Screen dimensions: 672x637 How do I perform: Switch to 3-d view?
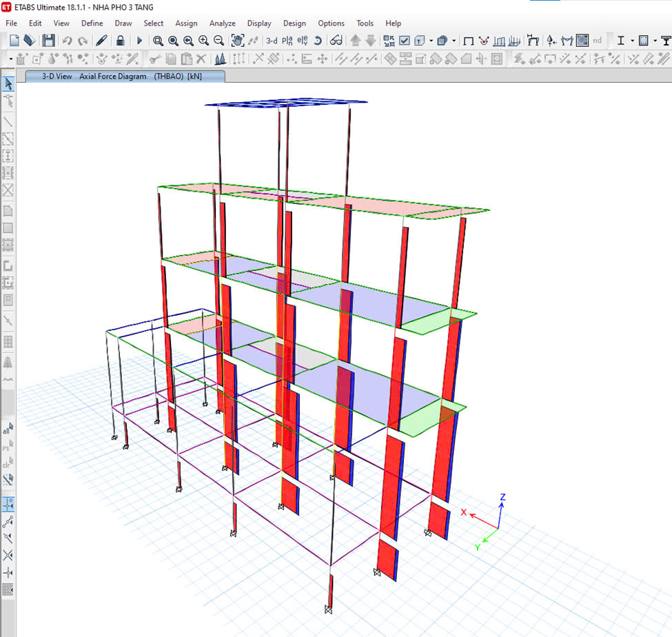tap(272, 41)
